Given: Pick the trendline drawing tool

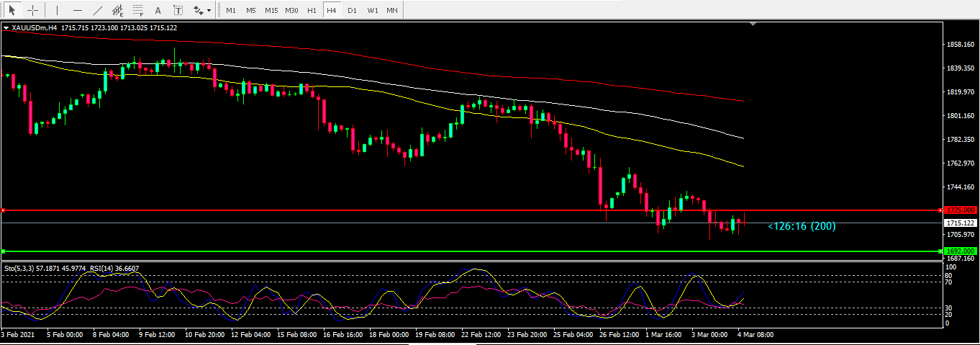Looking at the screenshot, I should click(x=98, y=10).
